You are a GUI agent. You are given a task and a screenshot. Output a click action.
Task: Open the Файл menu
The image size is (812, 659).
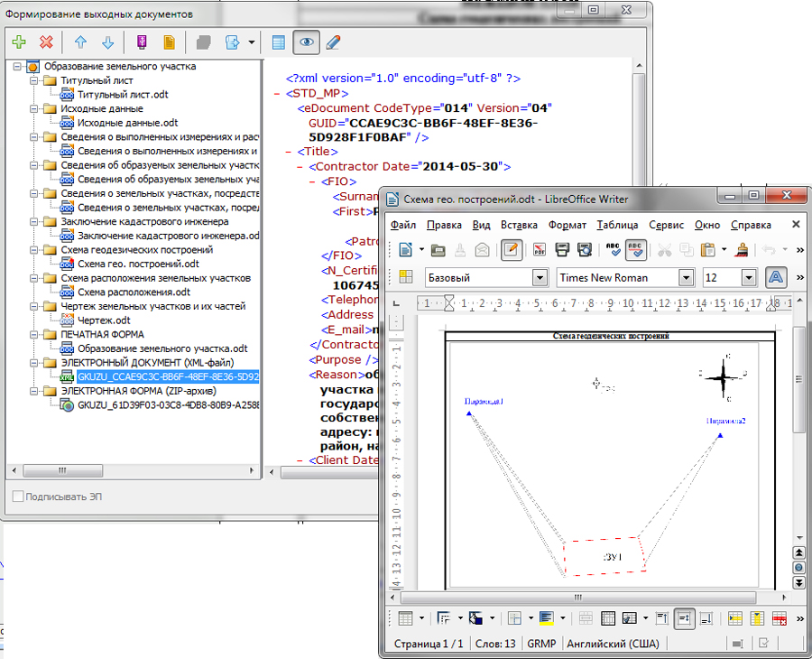click(403, 225)
